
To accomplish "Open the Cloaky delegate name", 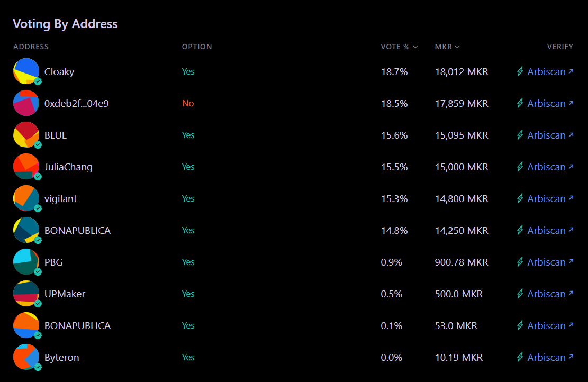I will [59, 71].
